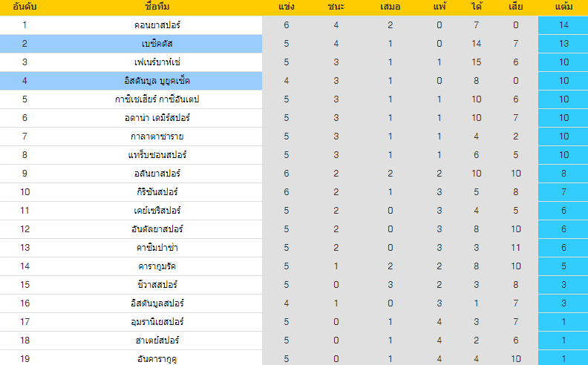The height and width of the screenshot is (365, 588).
Task: Click team แทร็บซอนสปอร์ name
Action: 157,155
